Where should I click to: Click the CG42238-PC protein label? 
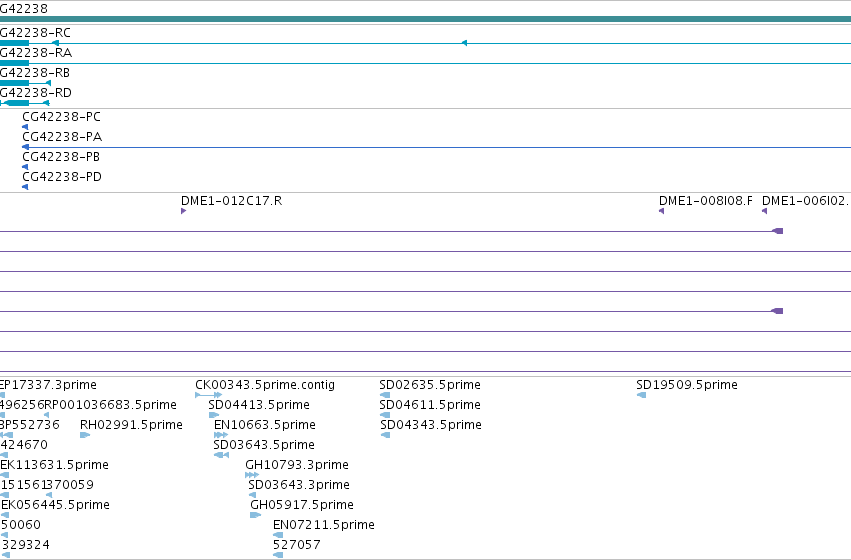(61, 117)
